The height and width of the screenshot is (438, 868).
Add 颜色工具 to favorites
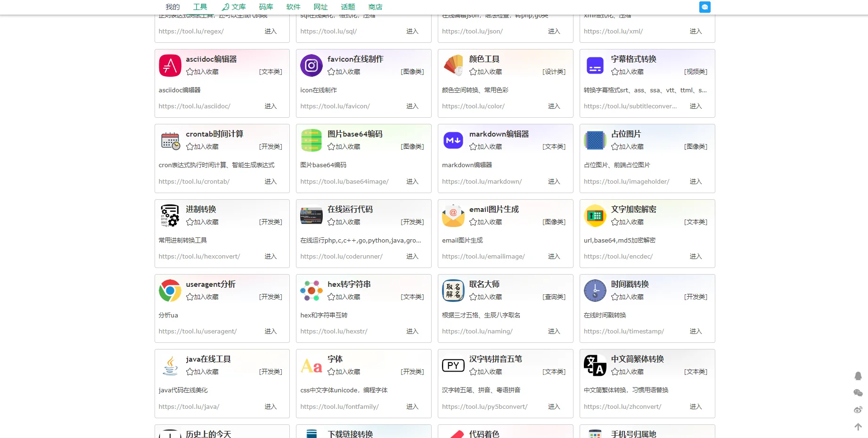[486, 72]
